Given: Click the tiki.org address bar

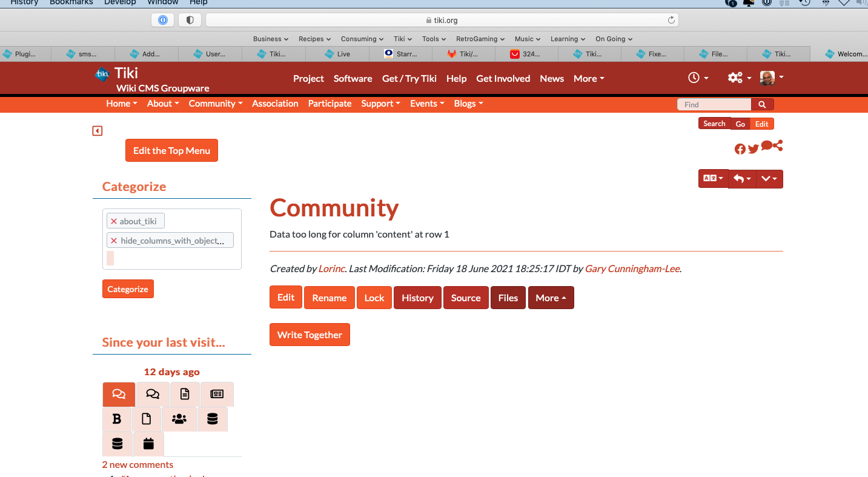Looking at the screenshot, I should click(442, 20).
